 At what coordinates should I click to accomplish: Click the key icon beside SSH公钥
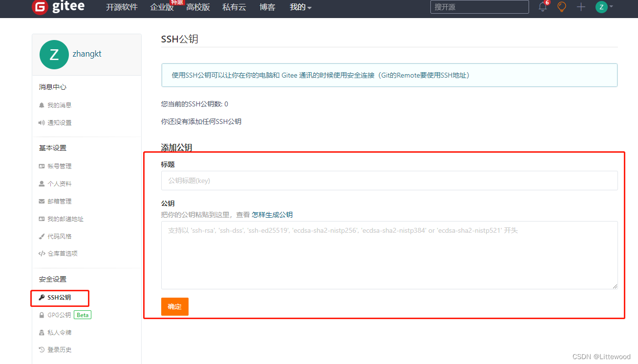(x=42, y=297)
